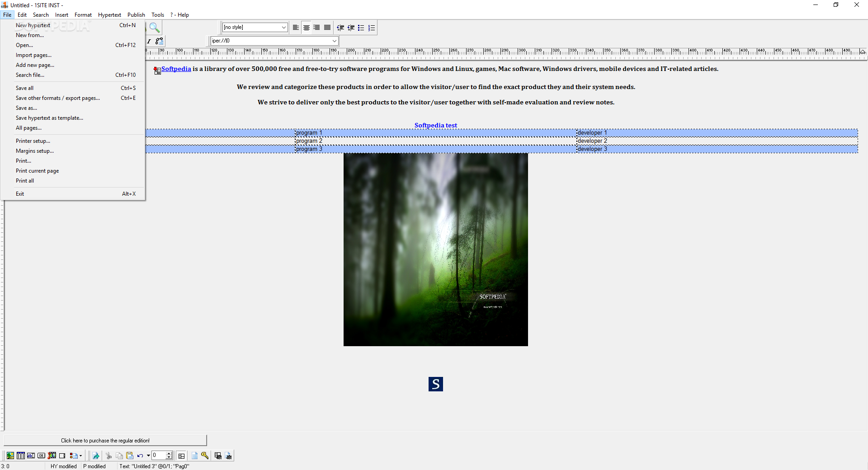868x470 pixels.
Task: Toggle center text alignment
Action: click(x=307, y=28)
